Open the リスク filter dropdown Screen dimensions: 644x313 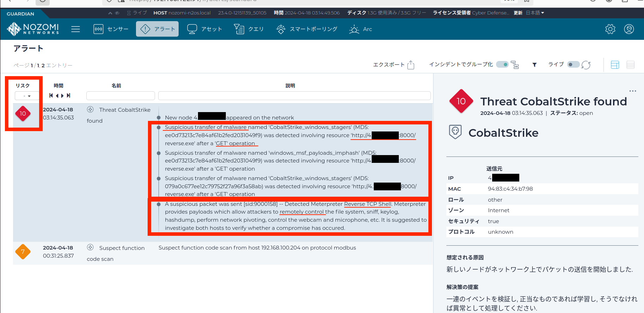[x=27, y=96]
